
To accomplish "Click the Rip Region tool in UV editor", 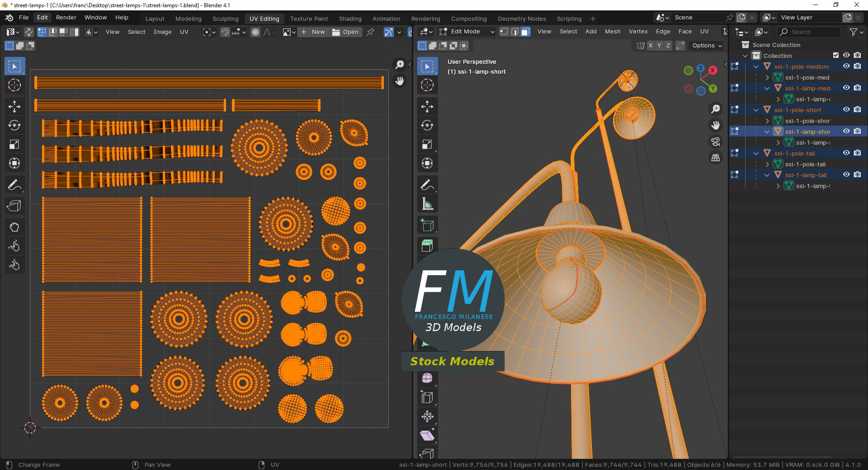I will [14, 206].
